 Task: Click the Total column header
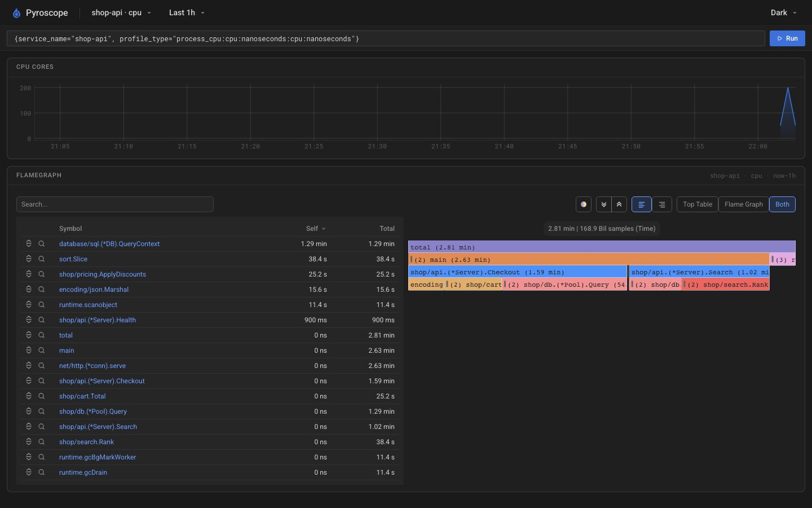pos(387,229)
